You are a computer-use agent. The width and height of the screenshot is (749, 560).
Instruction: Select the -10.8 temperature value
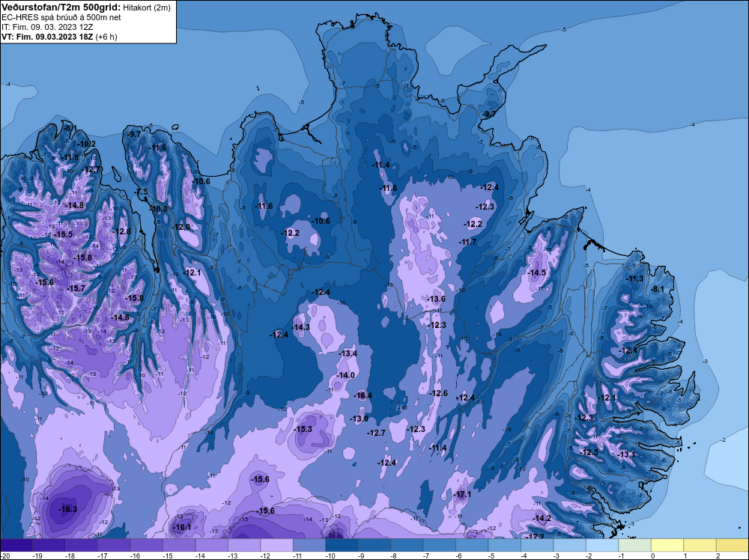159,209
